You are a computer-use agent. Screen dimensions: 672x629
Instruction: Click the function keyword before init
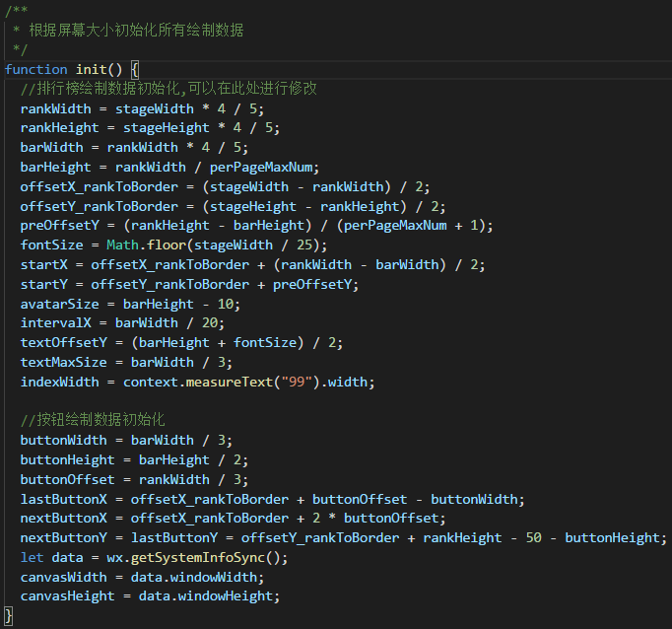(x=36, y=69)
